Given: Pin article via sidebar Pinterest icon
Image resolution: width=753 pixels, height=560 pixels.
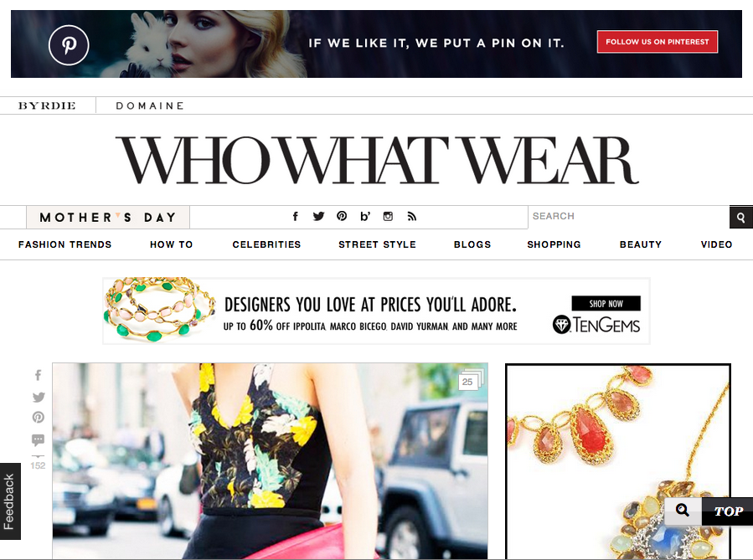Looking at the screenshot, I should [x=39, y=417].
